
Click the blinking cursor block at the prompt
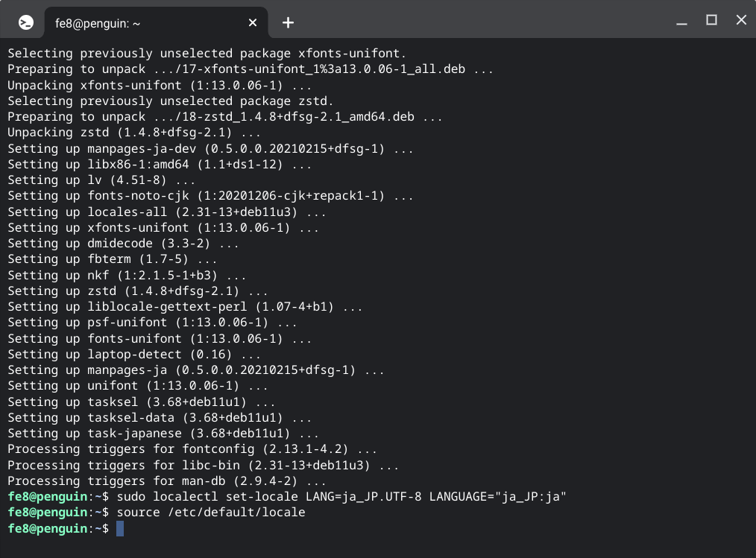pos(120,528)
